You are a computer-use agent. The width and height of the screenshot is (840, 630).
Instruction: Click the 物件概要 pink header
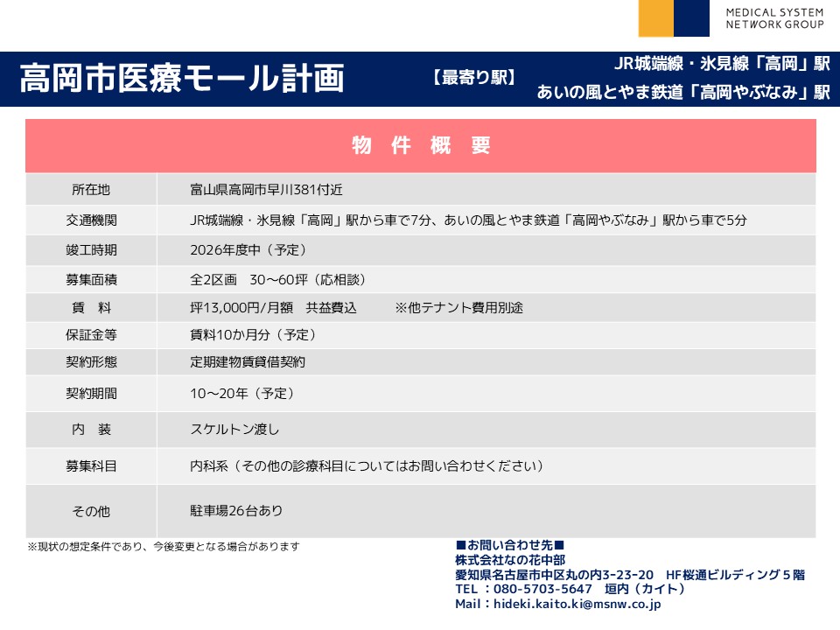[x=421, y=145]
